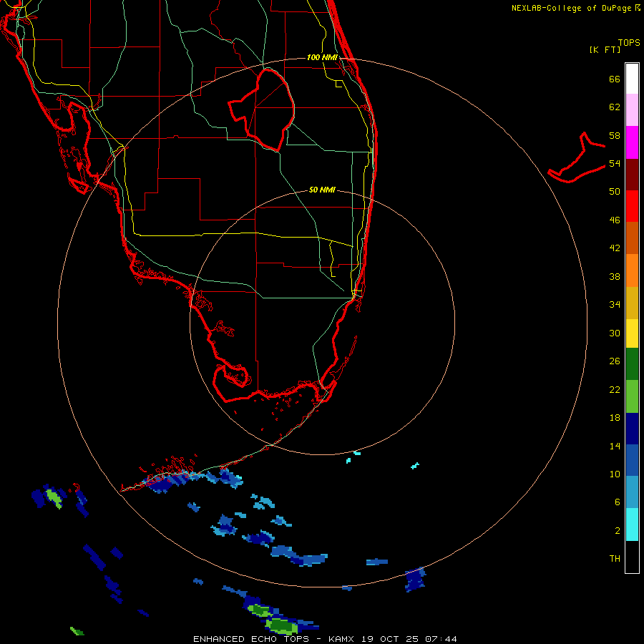Click the dark orange 46 kft swatch
The image size is (644, 644).
click(632, 238)
